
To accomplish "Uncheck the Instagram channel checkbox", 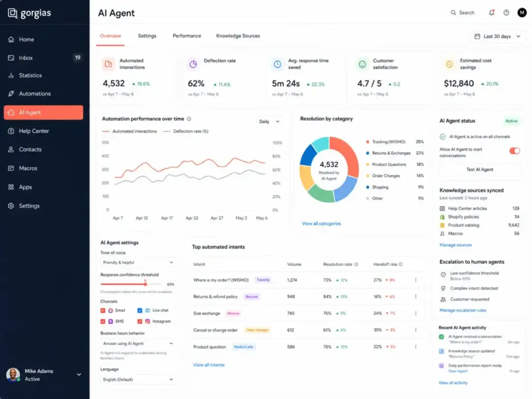I will point(140,321).
